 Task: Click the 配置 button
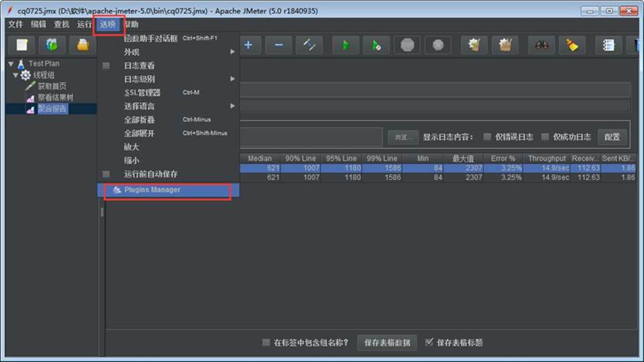[x=612, y=137]
